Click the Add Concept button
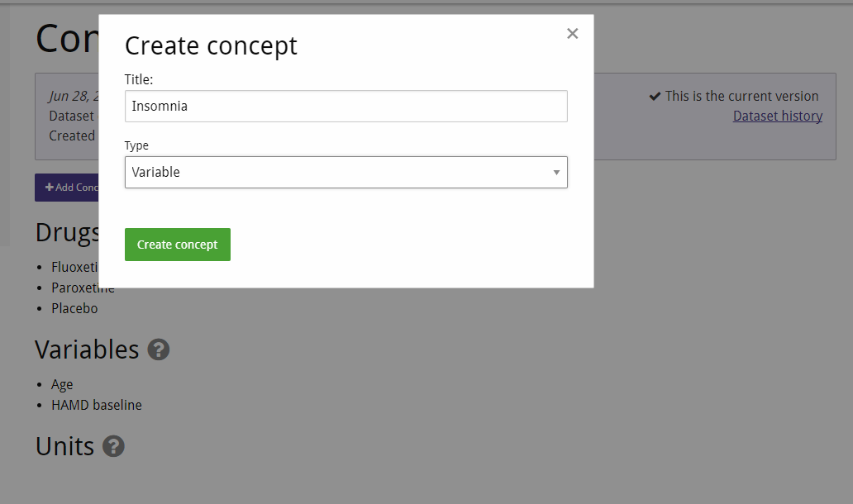This screenshot has height=504, width=853. pyautogui.click(x=67, y=188)
